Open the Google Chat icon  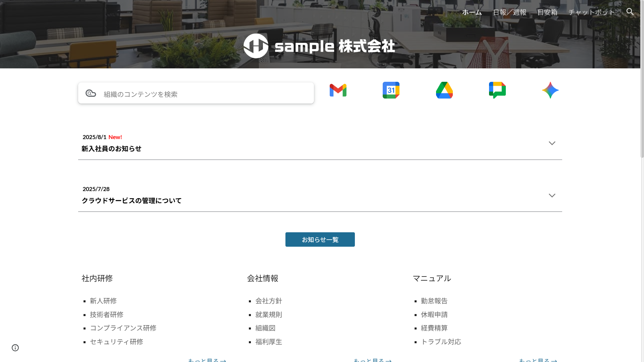coord(497,90)
